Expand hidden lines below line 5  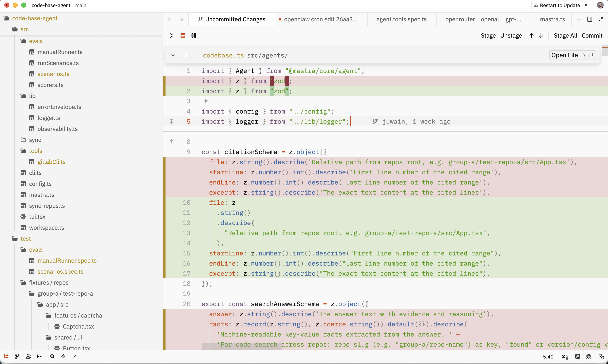tap(171, 121)
